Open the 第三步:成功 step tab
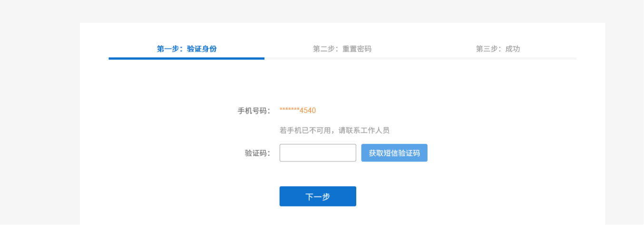This screenshot has width=644, height=225. 498,49
